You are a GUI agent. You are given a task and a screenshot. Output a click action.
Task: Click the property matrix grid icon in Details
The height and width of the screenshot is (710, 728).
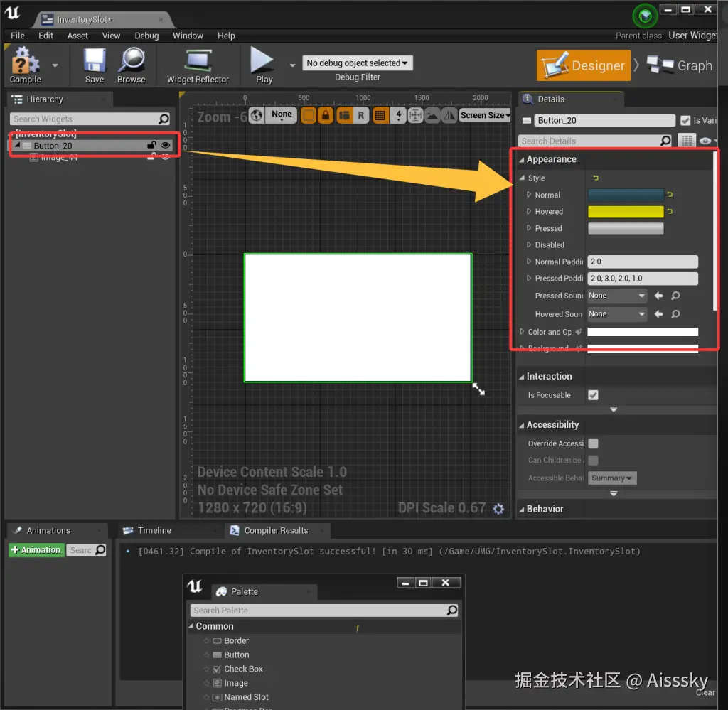click(687, 141)
